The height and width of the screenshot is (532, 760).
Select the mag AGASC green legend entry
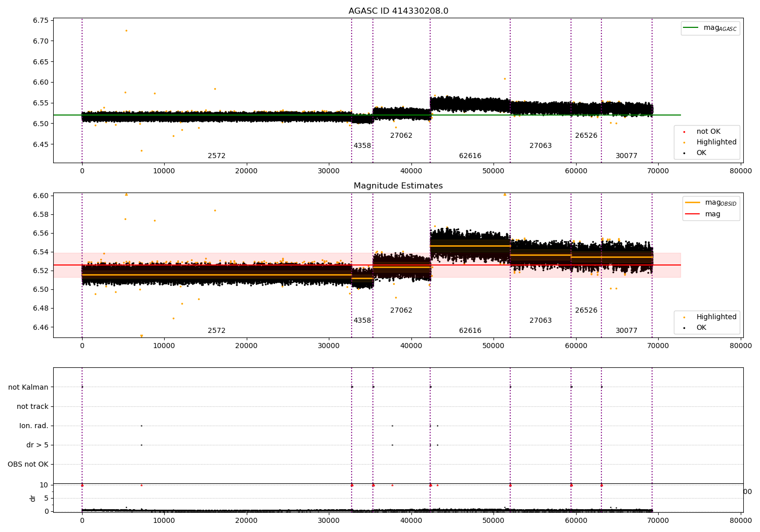[x=710, y=28]
